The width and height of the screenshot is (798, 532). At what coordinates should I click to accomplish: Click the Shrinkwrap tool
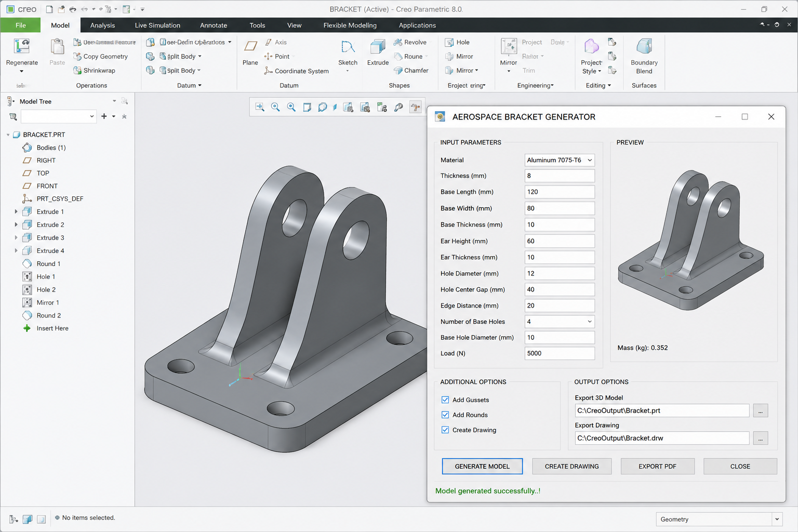tap(94, 71)
